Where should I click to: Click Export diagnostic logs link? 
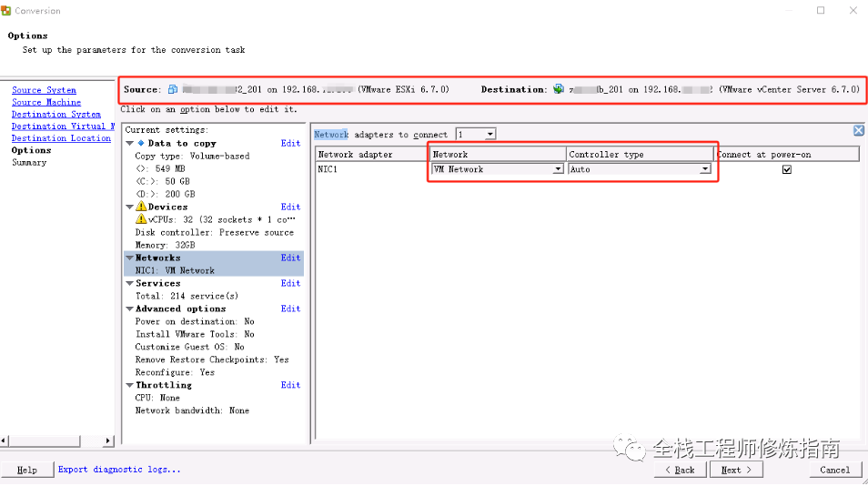(x=119, y=470)
